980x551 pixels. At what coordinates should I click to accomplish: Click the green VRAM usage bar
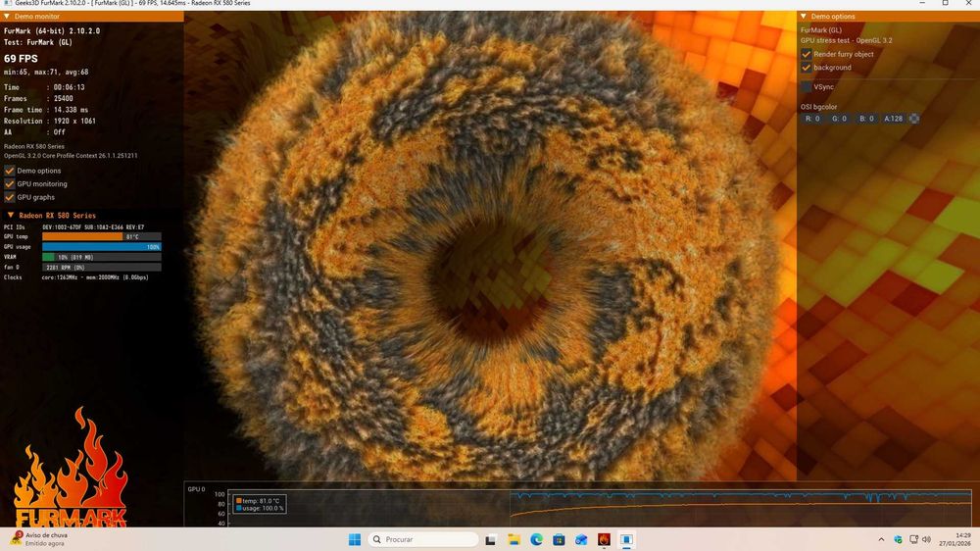[48, 257]
